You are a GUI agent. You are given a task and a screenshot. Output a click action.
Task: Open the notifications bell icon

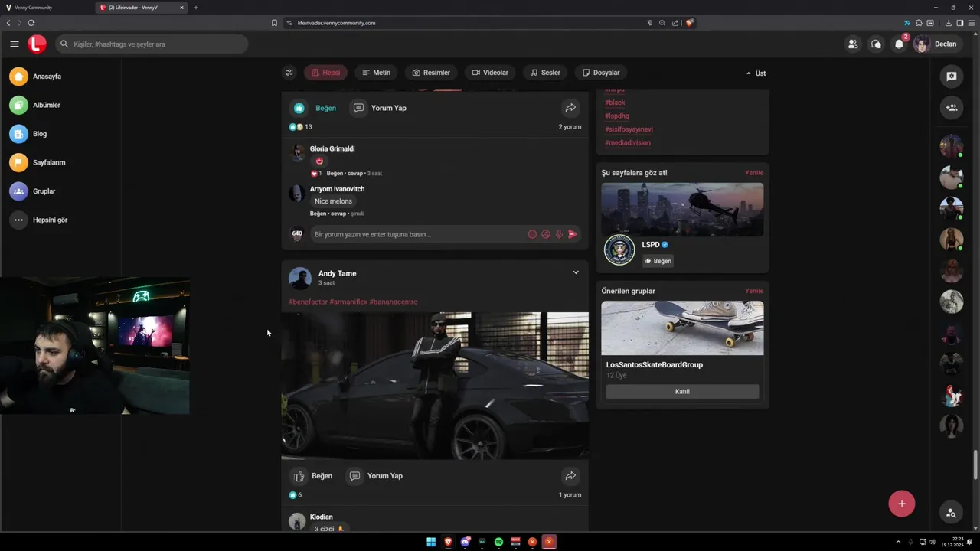[x=899, y=44]
